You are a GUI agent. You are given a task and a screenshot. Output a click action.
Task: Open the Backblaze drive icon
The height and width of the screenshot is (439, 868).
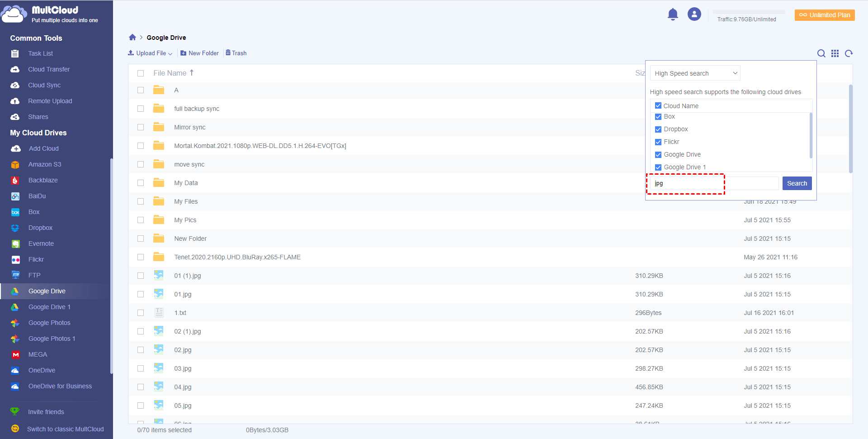15,180
